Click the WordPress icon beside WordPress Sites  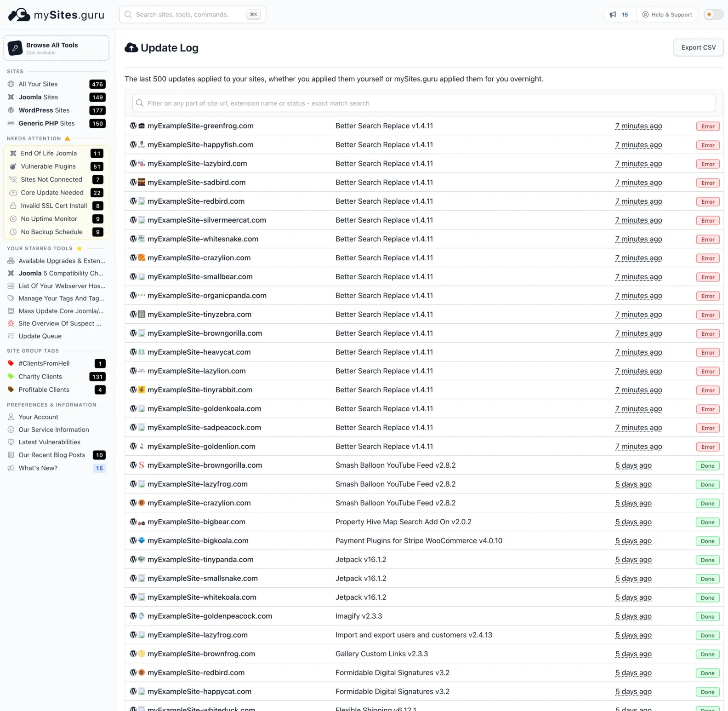click(11, 110)
